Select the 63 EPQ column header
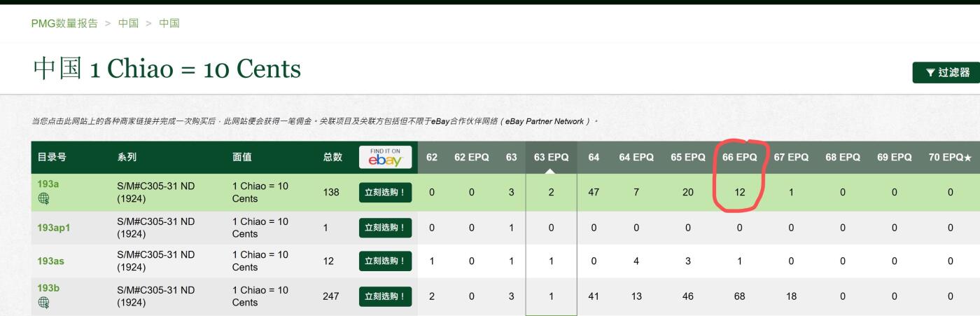 click(x=552, y=158)
